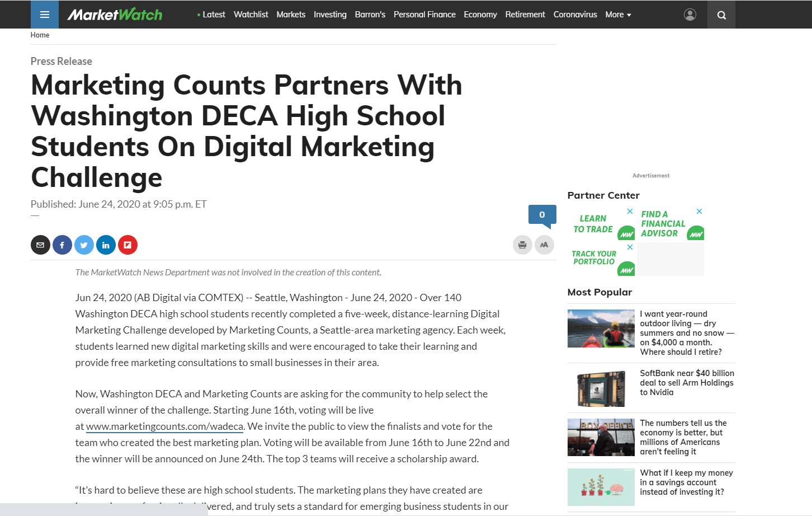Follow the www.marketingcounts.com/wadeca link
812x516 pixels.
(164, 426)
